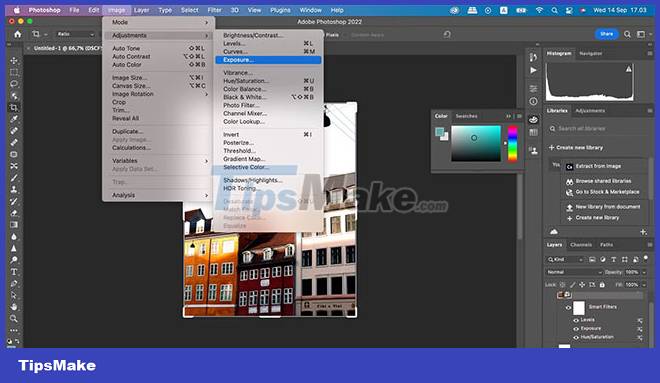Select the Horizontal Type tool

[x=14, y=272]
